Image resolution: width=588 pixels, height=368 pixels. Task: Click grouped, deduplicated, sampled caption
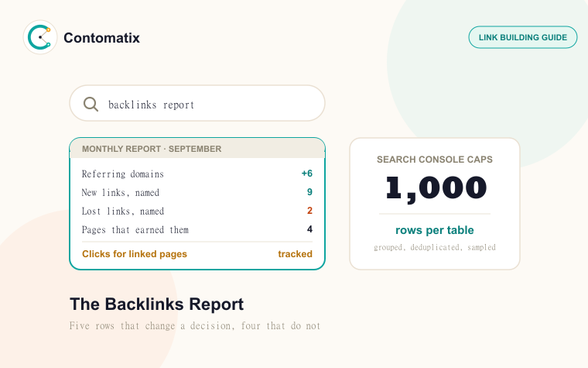[x=435, y=247]
